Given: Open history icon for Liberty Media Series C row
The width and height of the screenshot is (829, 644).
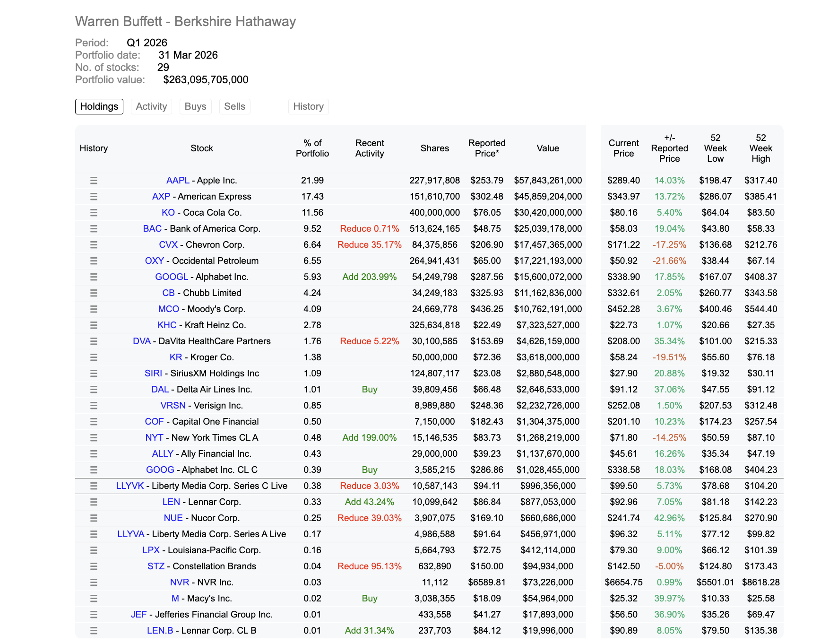Looking at the screenshot, I should (94, 486).
